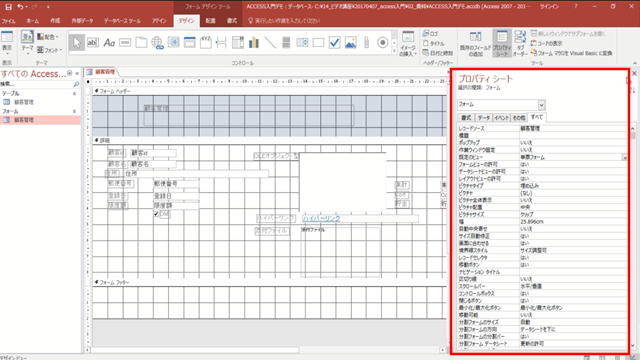Open the object selector combo in Property Sheet
The width and height of the screenshot is (640, 360).
pyautogui.click(x=541, y=105)
